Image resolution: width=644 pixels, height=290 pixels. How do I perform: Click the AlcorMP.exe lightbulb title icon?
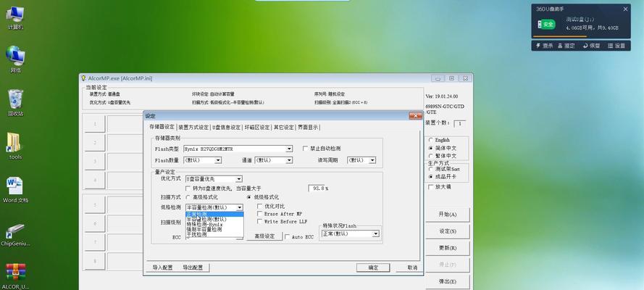tap(83, 78)
